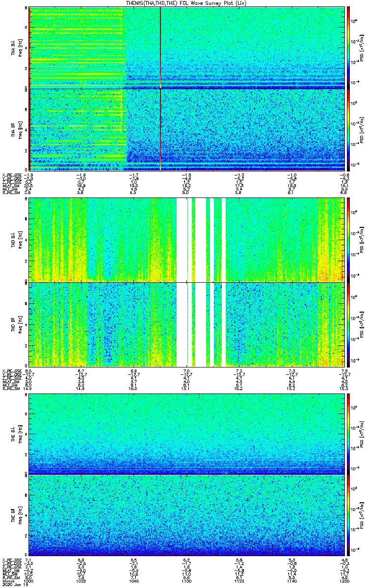Viewport: 368px width, 588px height.
Task: Click PSD units label beside THD B-perpendicular bar
Action: pyautogui.click(x=362, y=239)
